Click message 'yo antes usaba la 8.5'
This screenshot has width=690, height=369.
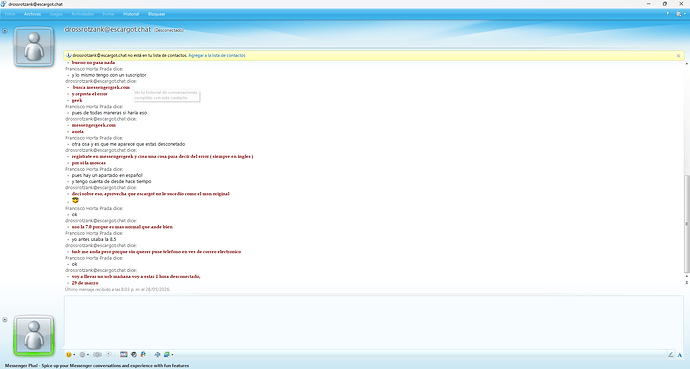[x=94, y=240]
